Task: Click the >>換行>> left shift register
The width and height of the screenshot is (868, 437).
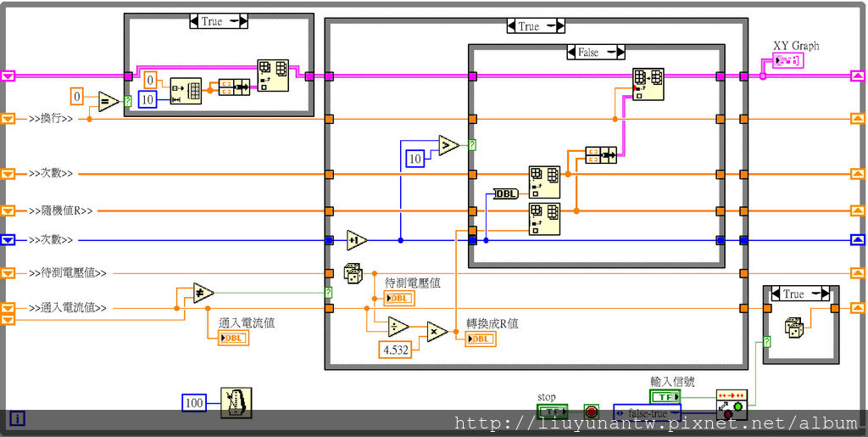Action: pyautogui.click(x=8, y=119)
